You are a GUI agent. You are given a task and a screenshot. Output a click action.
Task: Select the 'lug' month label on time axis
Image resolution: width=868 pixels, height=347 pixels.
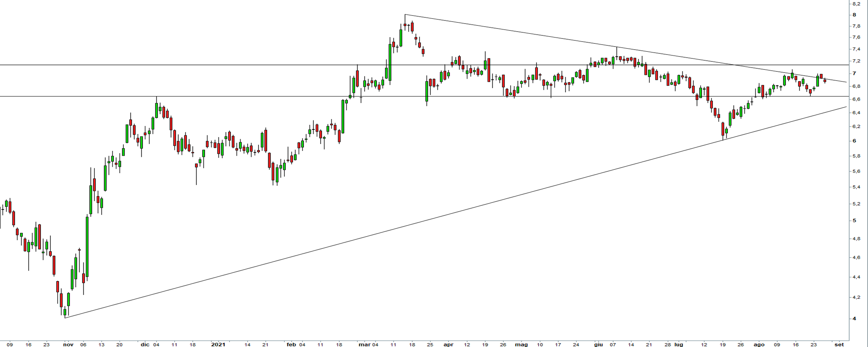pyautogui.click(x=679, y=345)
